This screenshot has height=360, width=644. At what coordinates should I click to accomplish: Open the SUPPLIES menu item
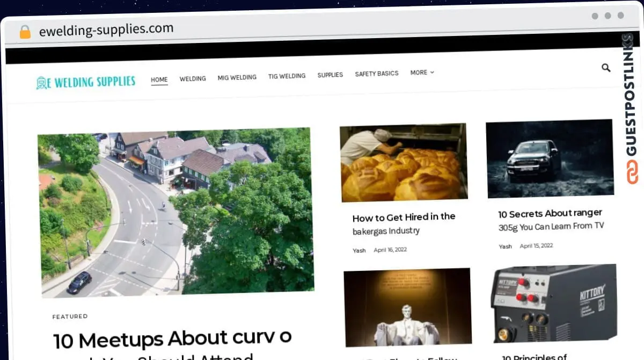pyautogui.click(x=330, y=75)
